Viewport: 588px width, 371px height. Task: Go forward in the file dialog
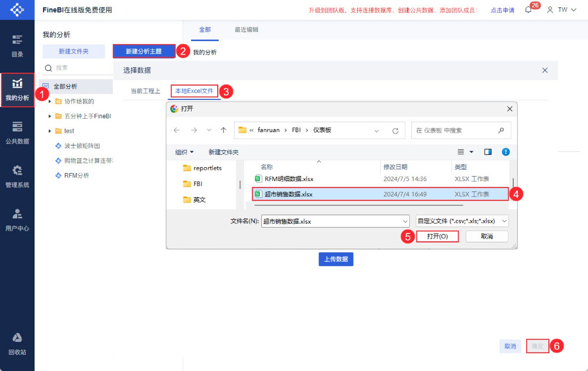(194, 130)
